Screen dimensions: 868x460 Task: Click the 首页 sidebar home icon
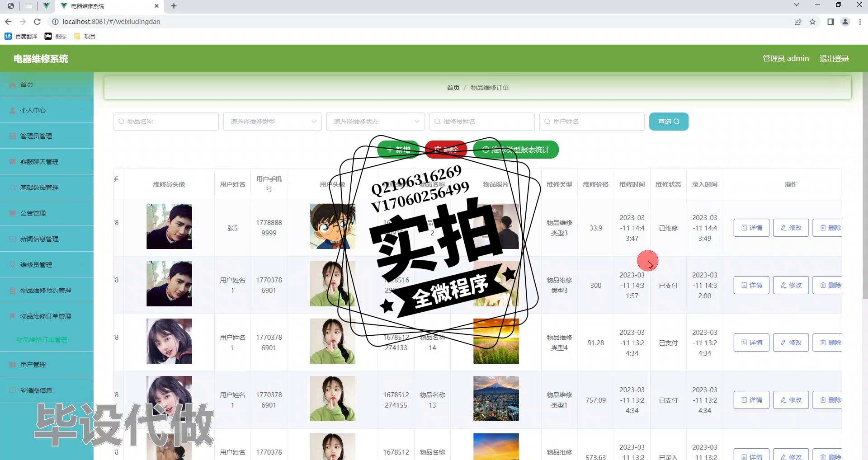point(13,84)
